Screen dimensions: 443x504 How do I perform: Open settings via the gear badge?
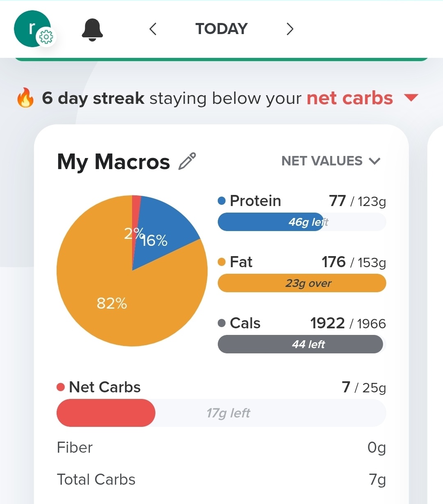coord(46,37)
